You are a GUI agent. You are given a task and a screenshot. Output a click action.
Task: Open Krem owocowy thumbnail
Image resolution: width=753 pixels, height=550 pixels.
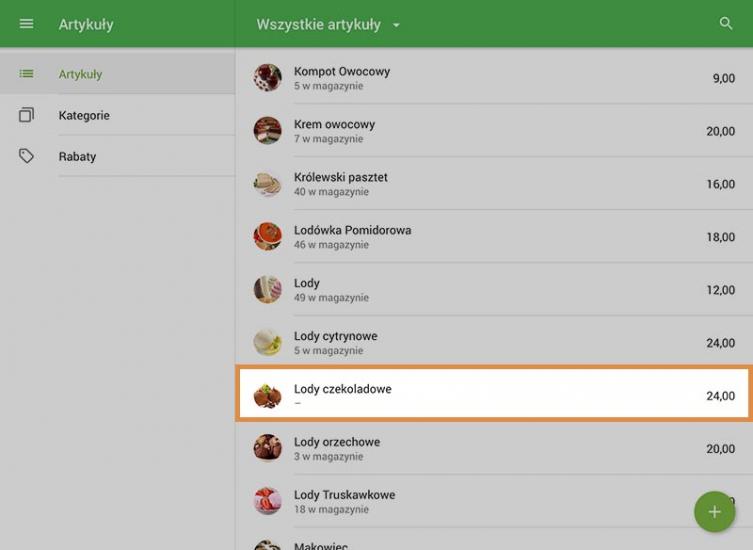[x=267, y=130]
